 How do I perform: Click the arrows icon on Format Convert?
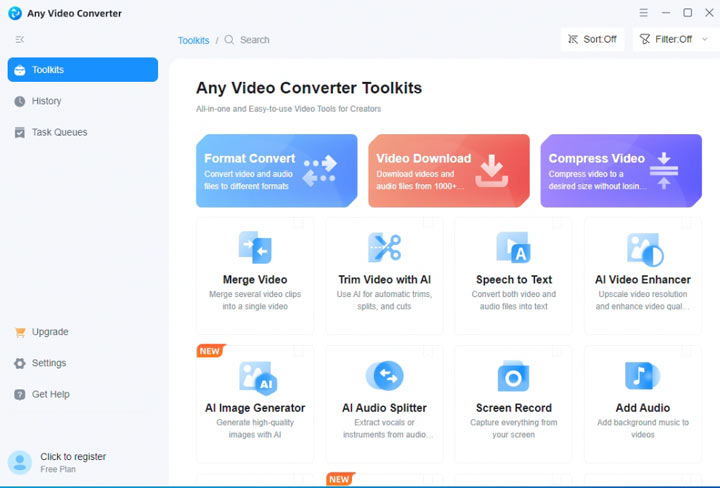[320, 171]
